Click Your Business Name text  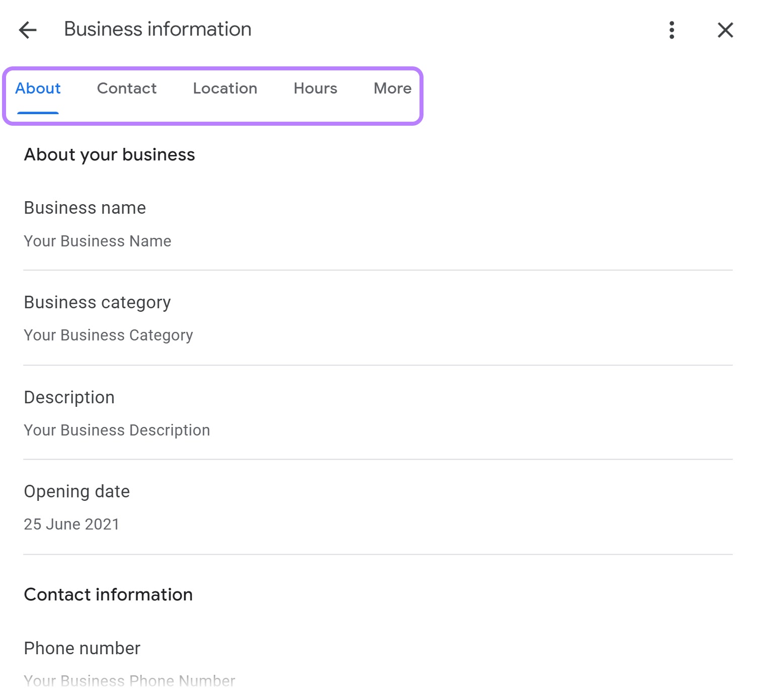(97, 241)
